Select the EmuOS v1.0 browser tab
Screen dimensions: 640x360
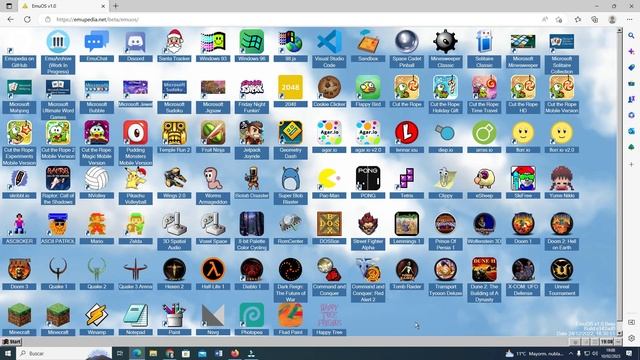(63, 6)
